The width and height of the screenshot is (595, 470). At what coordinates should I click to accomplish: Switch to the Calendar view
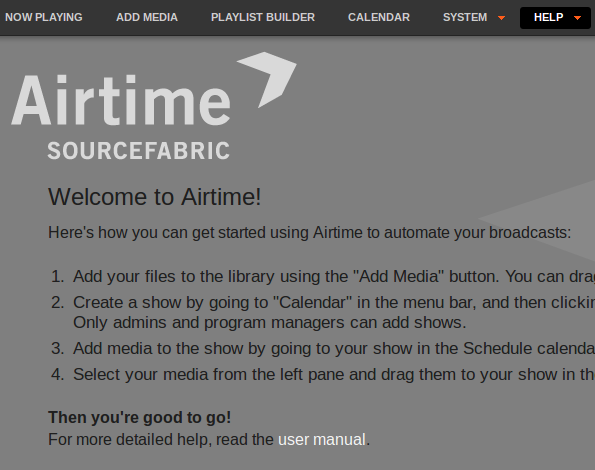(x=379, y=17)
